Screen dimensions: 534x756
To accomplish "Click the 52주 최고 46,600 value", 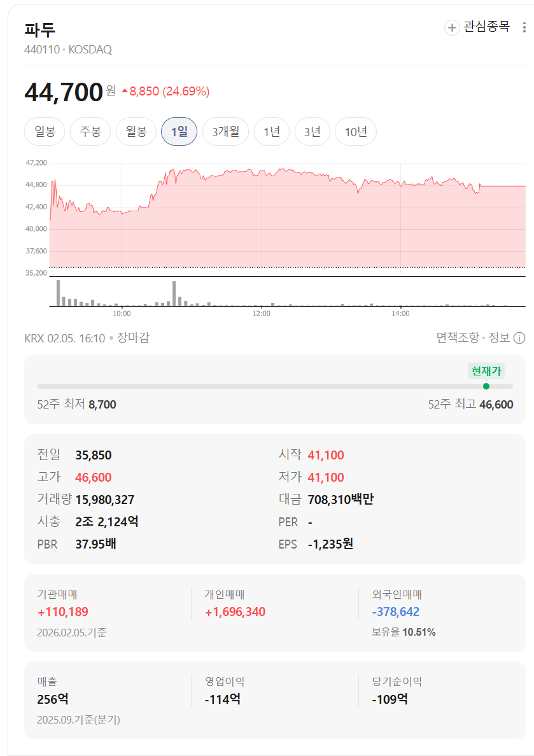I will point(496,405).
